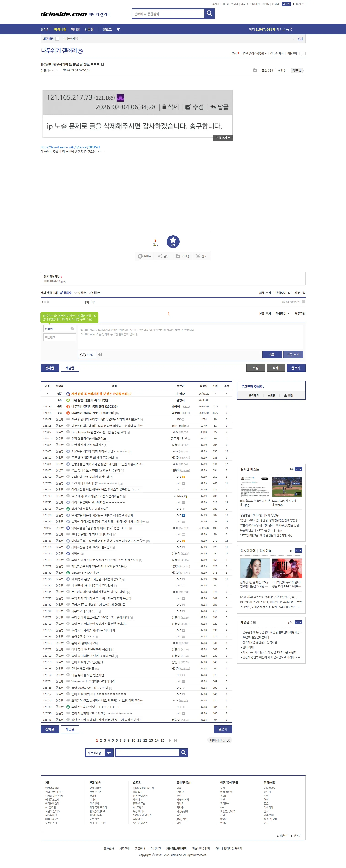
Task: Switch to the 개념글 list tab
Action: click(x=70, y=368)
